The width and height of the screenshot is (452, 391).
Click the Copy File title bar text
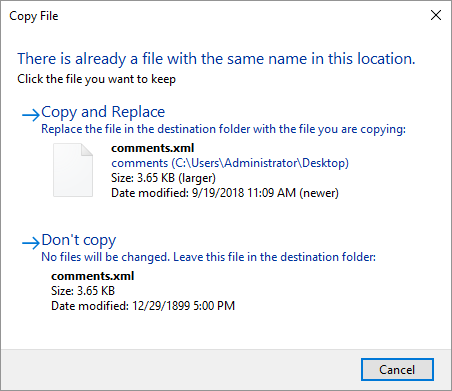(34, 16)
